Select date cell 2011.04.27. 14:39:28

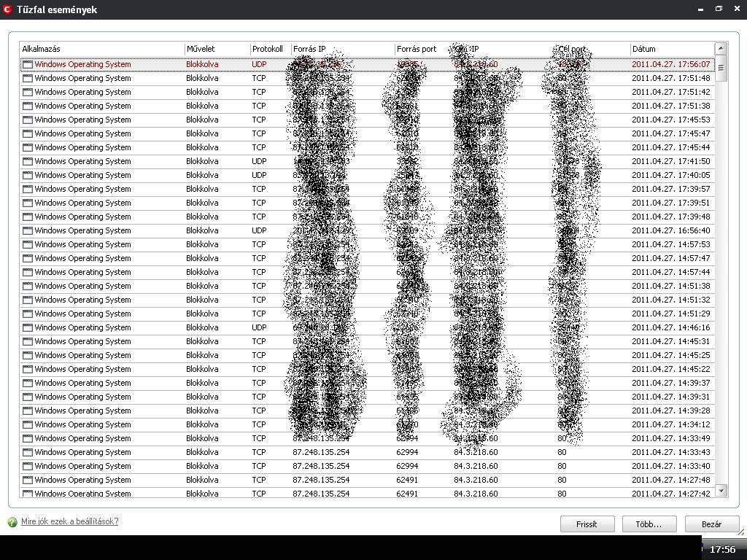tap(671, 411)
